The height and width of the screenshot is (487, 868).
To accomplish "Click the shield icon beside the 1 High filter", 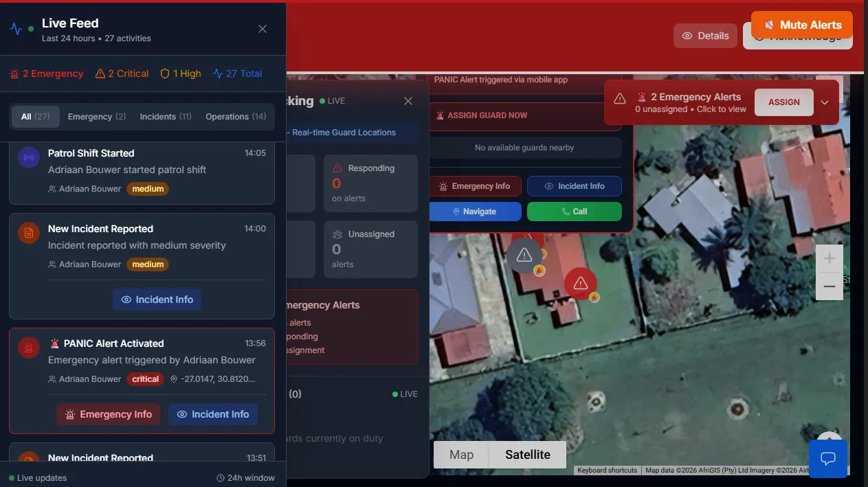I will pos(164,73).
